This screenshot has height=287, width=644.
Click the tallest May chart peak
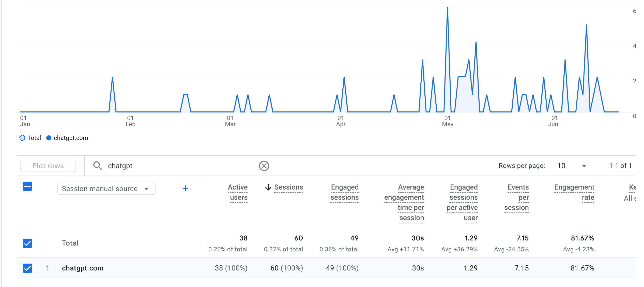[x=447, y=8]
